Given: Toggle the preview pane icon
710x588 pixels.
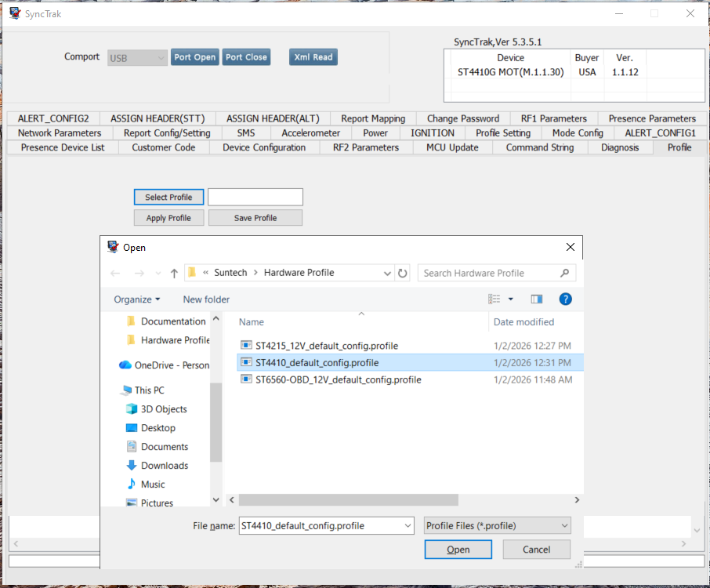Looking at the screenshot, I should pyautogui.click(x=537, y=299).
